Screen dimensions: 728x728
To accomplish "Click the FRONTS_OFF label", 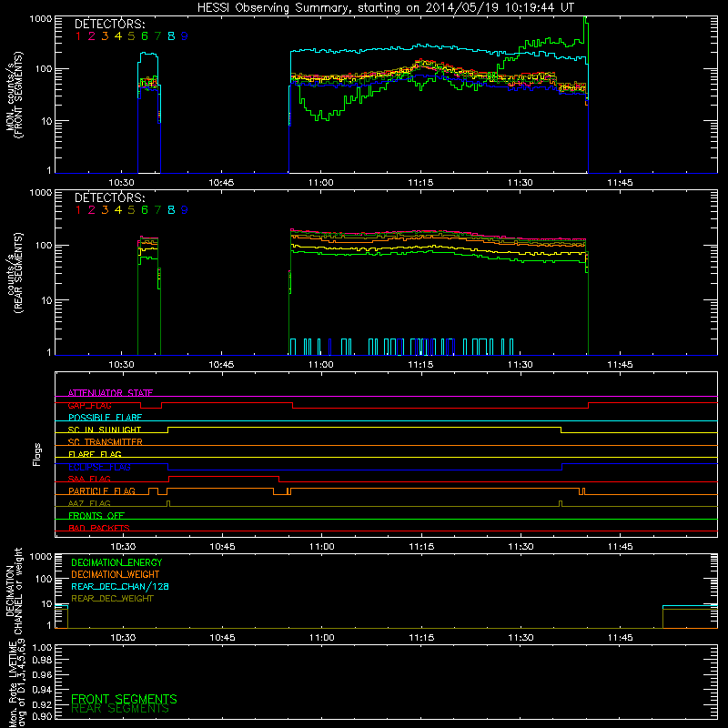I will 96,516.
